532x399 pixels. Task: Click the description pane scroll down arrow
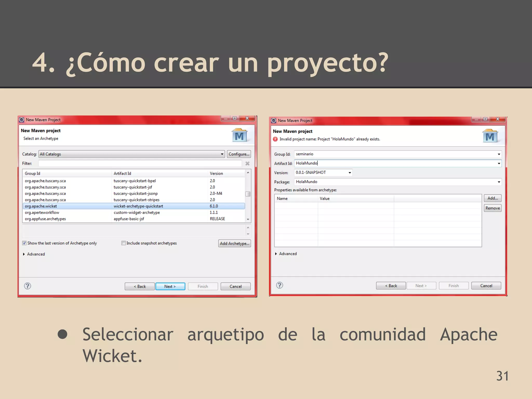tap(248, 234)
